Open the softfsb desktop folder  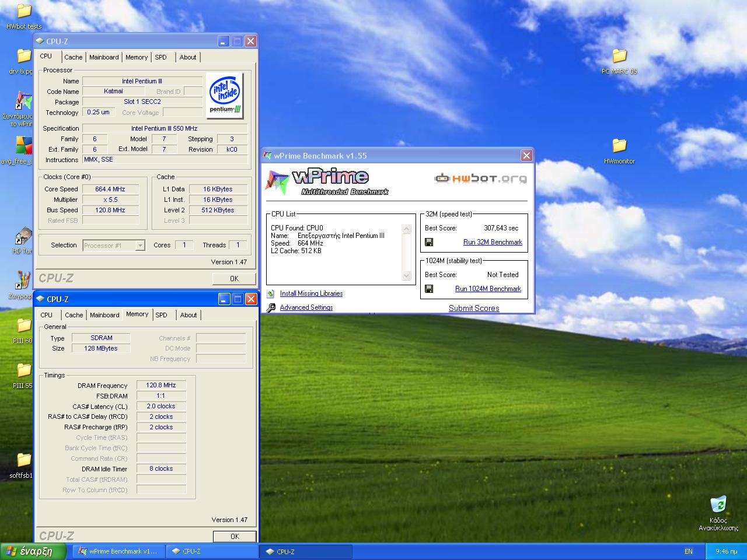[x=24, y=460]
